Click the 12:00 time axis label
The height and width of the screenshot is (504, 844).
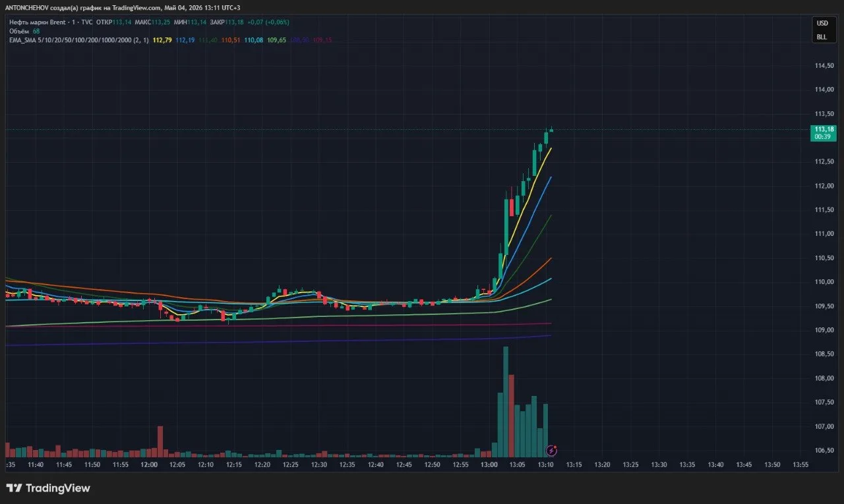click(x=149, y=465)
